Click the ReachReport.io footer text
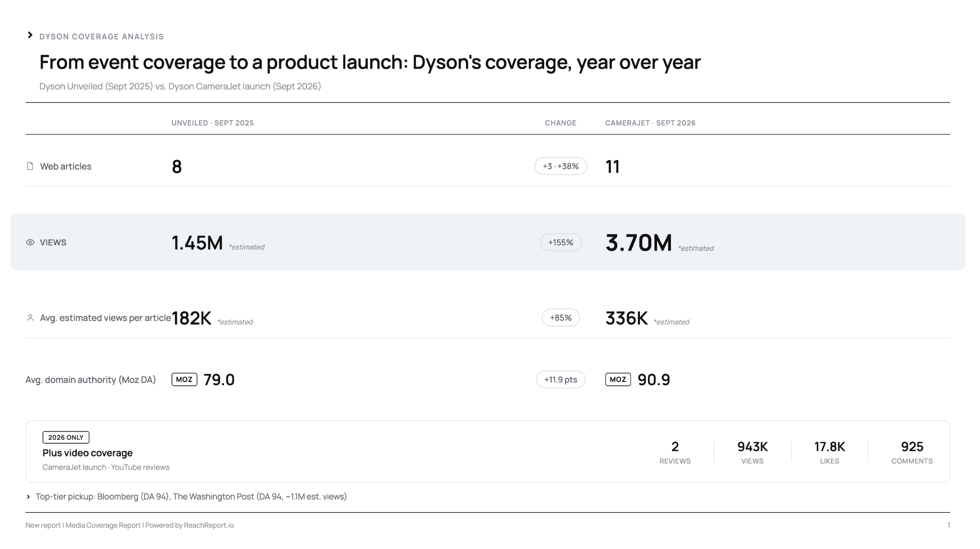980x549 pixels. pyautogui.click(x=209, y=526)
